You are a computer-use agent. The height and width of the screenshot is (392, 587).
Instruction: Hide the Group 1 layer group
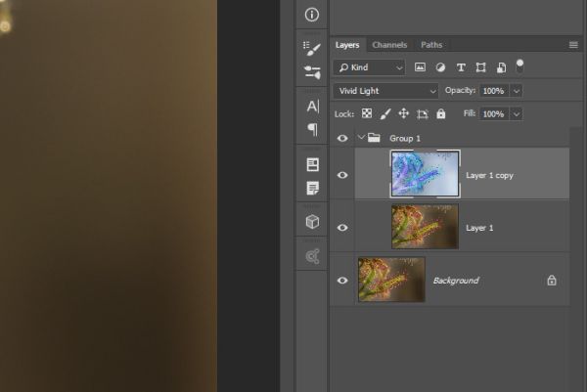pos(342,138)
